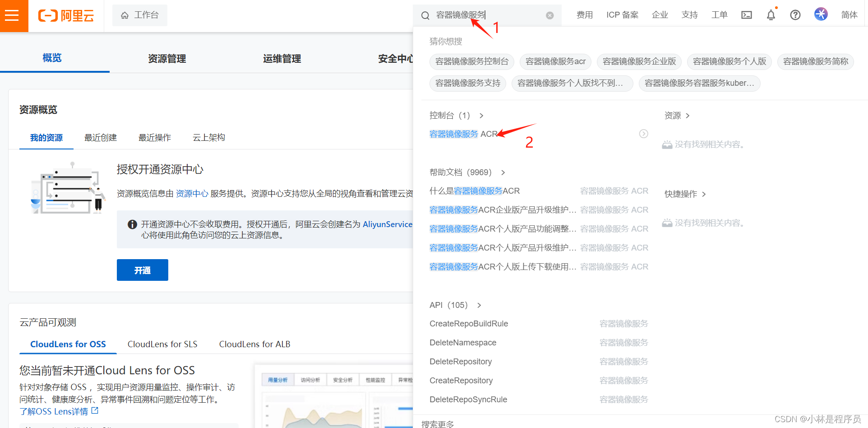868x428 pixels.
Task: Select CloudLens for OSS tab
Action: (68, 344)
